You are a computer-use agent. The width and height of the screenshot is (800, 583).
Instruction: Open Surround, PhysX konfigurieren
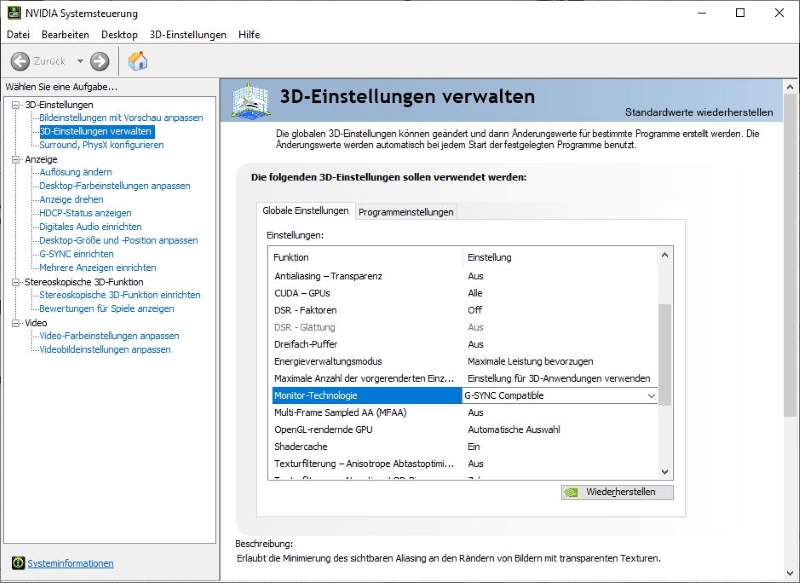[102, 145]
